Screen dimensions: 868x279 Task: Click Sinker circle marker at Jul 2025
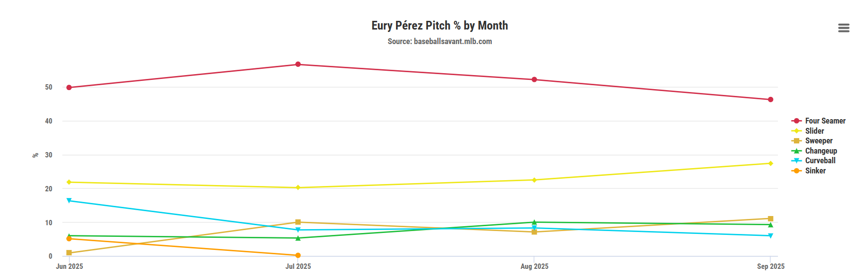click(298, 255)
